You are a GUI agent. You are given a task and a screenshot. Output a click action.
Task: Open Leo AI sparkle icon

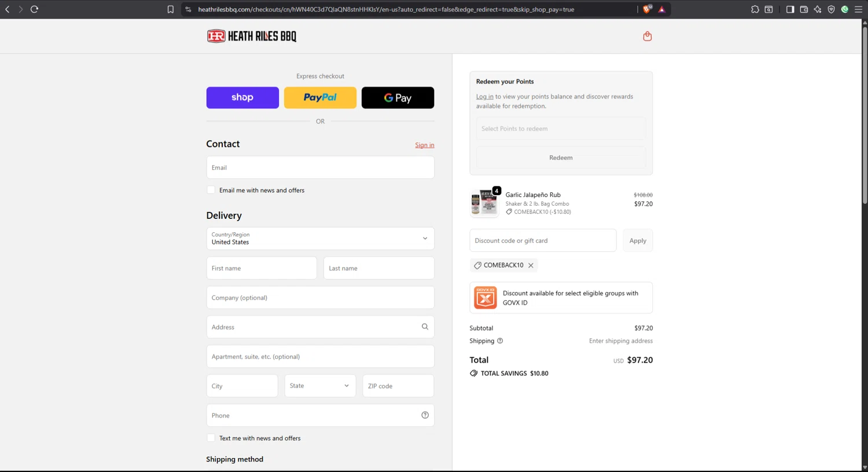tap(818, 9)
